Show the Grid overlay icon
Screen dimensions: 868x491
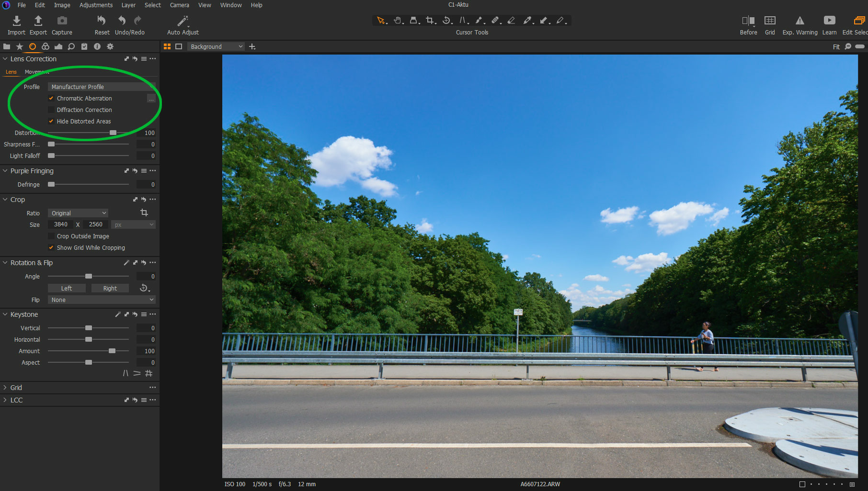tap(770, 21)
